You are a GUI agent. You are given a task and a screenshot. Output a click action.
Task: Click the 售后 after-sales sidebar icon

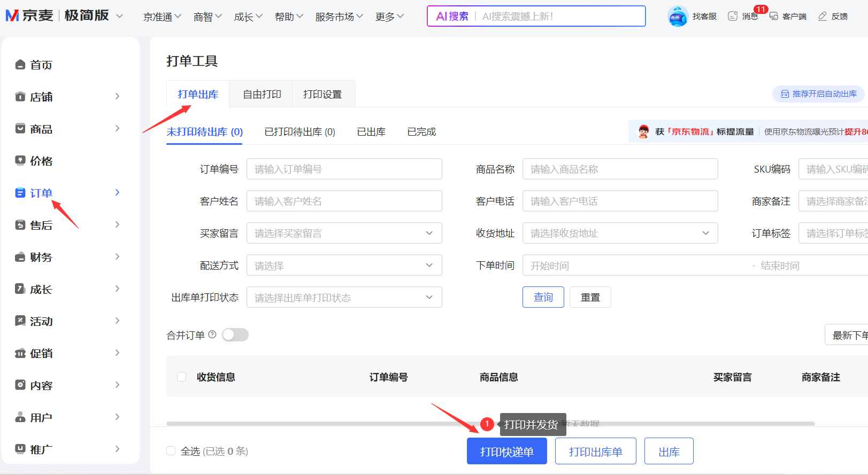tap(20, 225)
